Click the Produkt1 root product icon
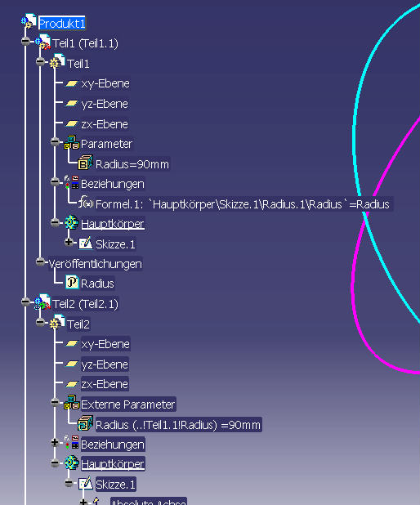The height and width of the screenshot is (505, 420). pos(29,21)
